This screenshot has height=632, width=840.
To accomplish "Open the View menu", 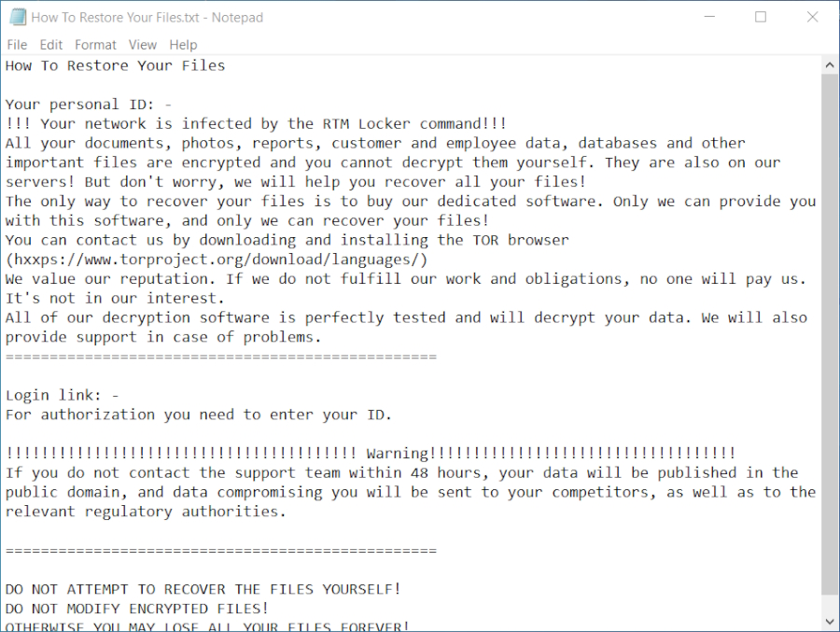I will [x=143, y=45].
